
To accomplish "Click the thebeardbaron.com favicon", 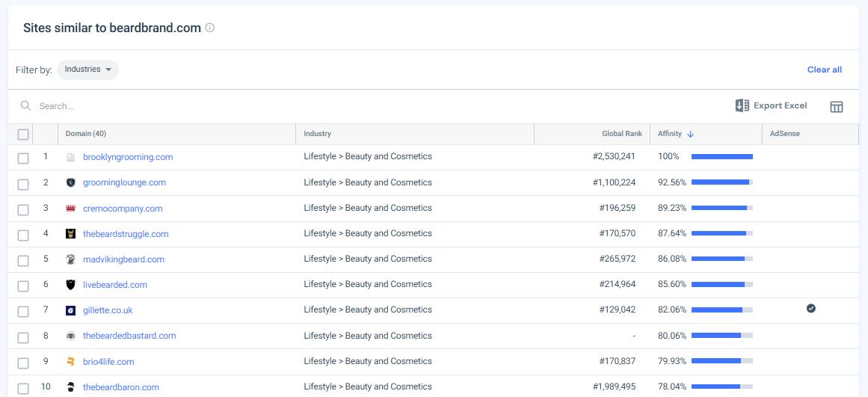I will 70,387.
